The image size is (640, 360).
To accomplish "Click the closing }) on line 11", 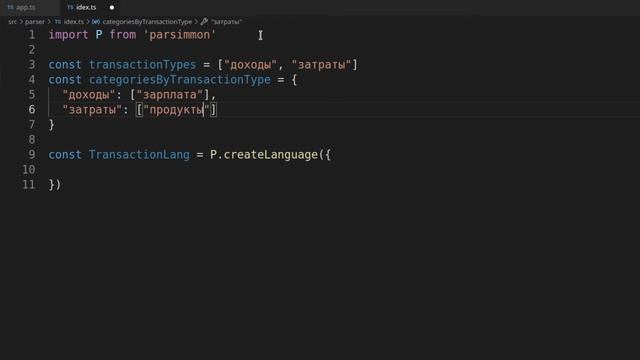I will pyautogui.click(x=55, y=184).
